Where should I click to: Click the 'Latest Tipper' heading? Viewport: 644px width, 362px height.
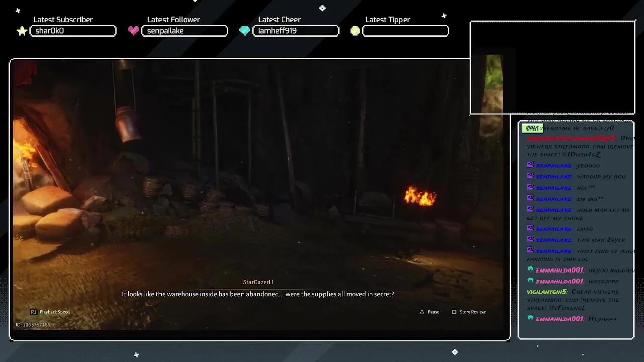point(387,20)
